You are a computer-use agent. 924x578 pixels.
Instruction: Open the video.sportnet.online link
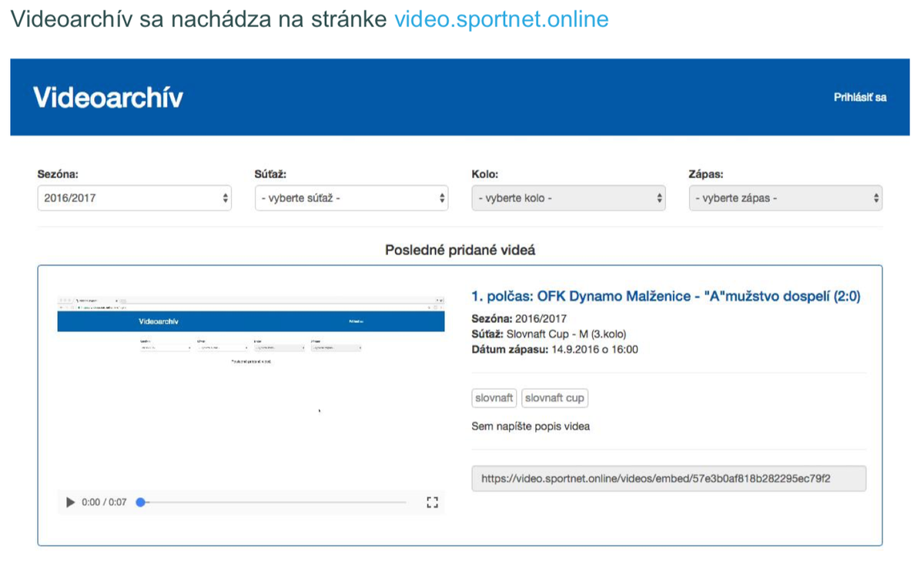click(501, 19)
